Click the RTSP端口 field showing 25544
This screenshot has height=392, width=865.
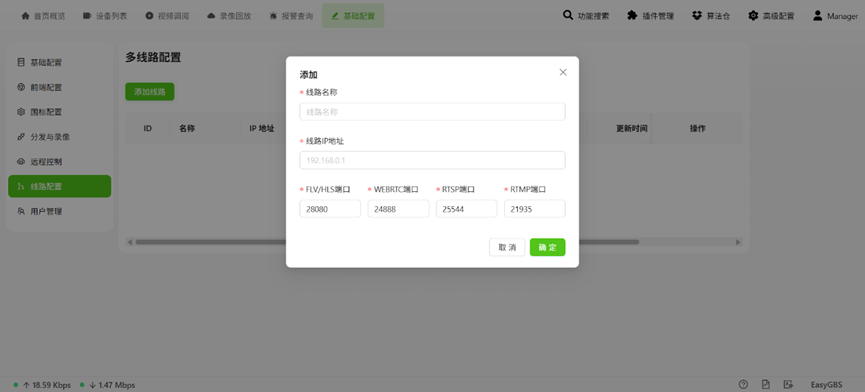click(466, 209)
